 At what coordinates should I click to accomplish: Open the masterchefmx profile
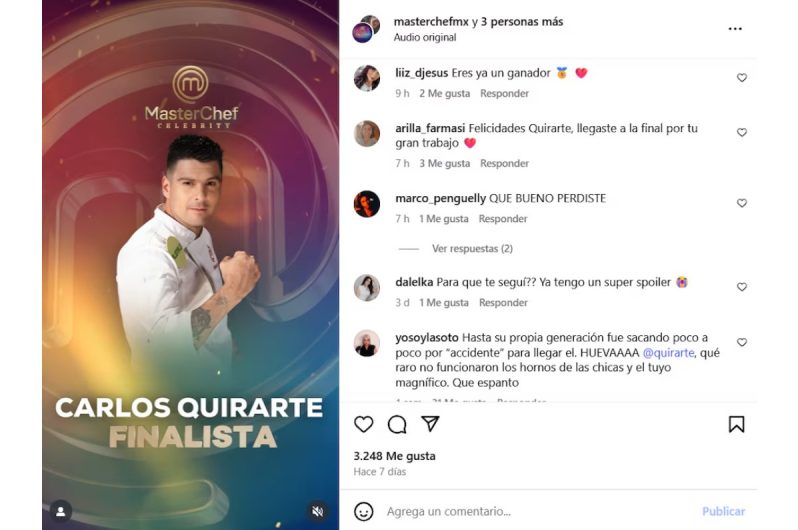[x=431, y=21]
